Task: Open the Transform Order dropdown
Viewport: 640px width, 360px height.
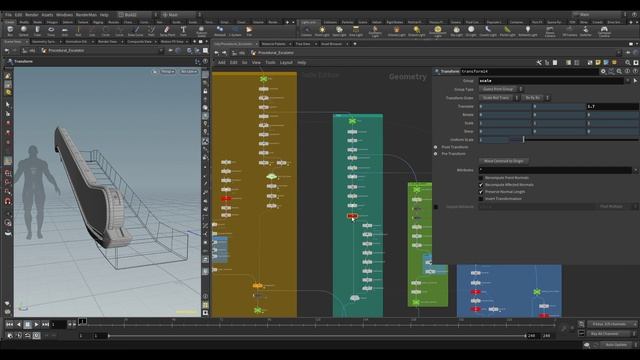Action: coord(498,98)
